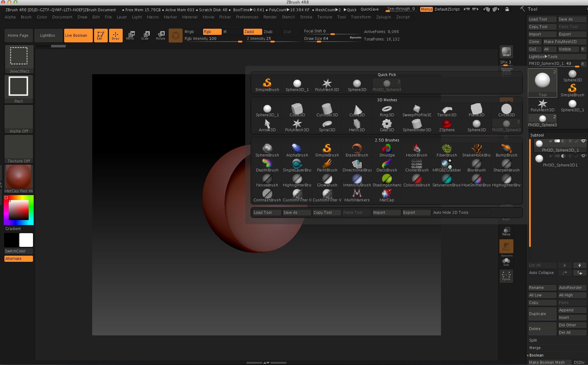Image resolution: width=588 pixels, height=365 pixels.
Task: Select the FiberBrush tool
Action: pos(447,151)
